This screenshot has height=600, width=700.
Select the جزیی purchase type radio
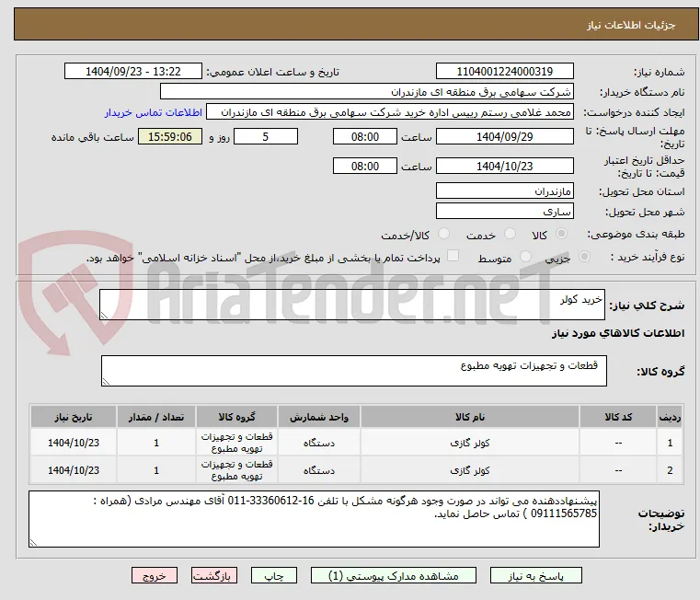(584, 257)
